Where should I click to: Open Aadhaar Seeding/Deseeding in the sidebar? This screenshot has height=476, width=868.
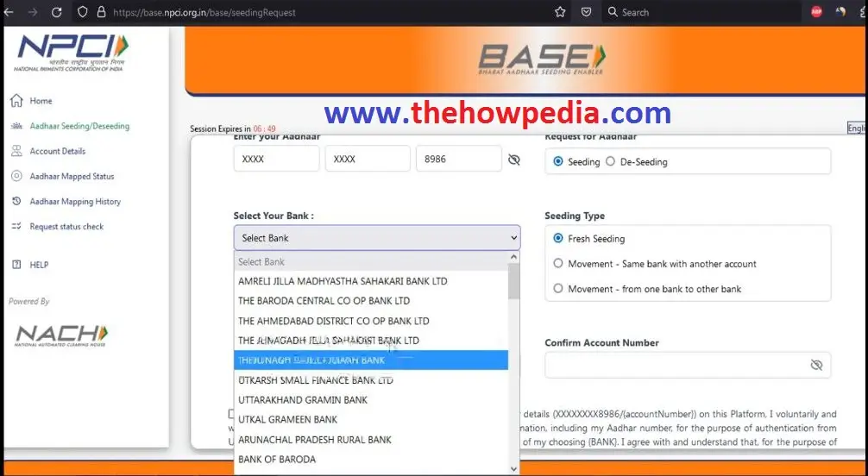(79, 126)
